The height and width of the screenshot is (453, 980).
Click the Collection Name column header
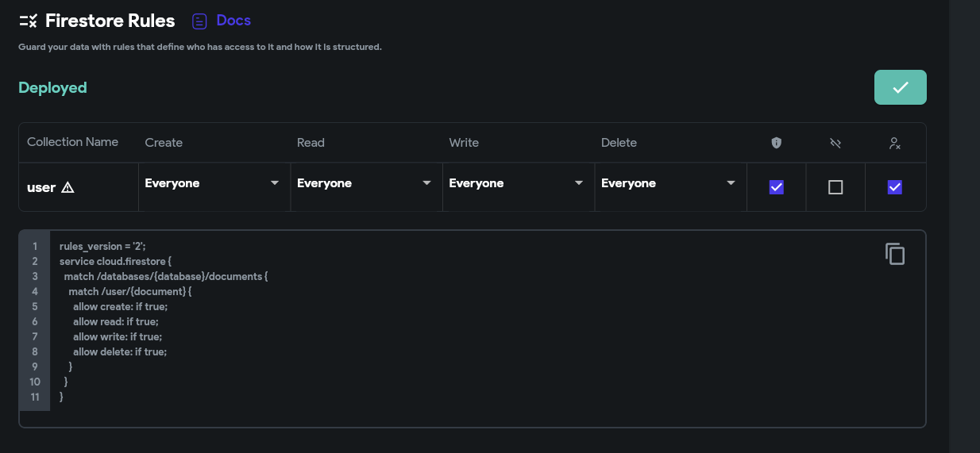[x=72, y=142]
